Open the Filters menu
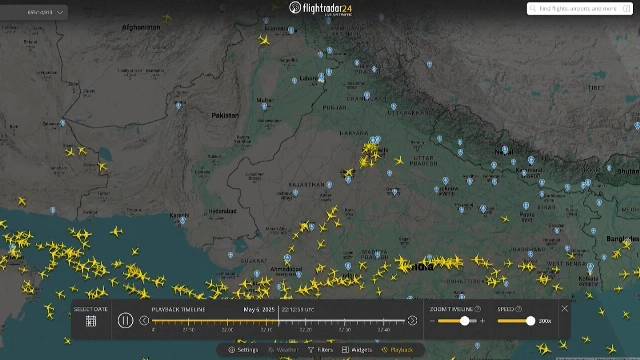 pos(320,350)
